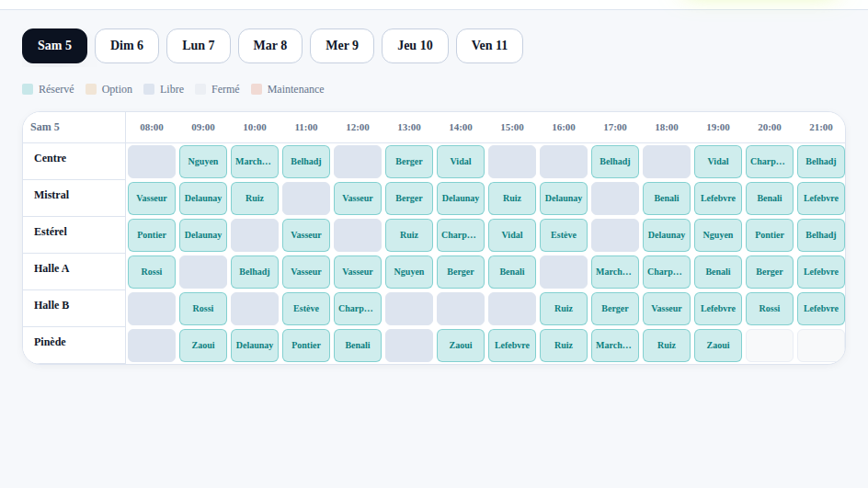Select free Halle A slot at 16:00
This screenshot has width=868, height=488.
pyautogui.click(x=564, y=272)
